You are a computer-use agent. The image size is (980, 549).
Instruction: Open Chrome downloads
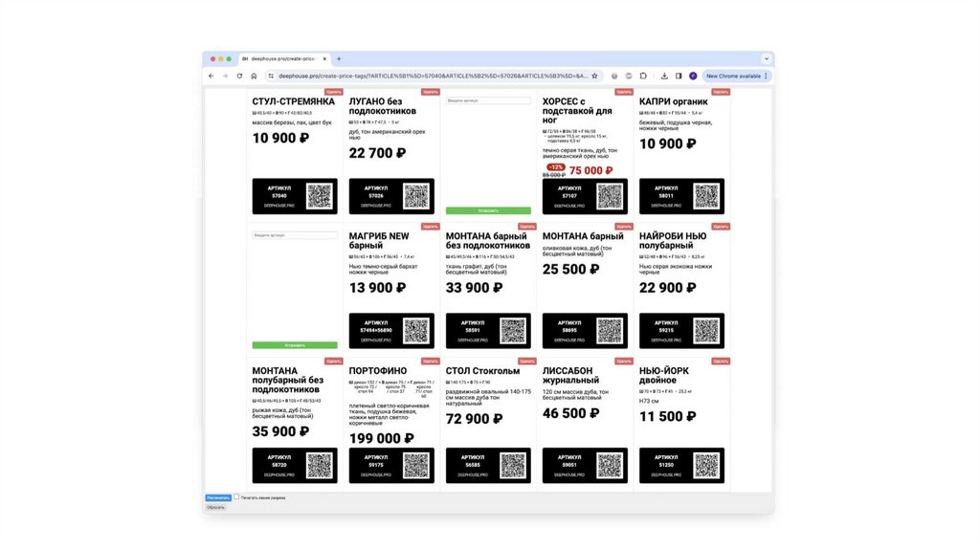(664, 77)
